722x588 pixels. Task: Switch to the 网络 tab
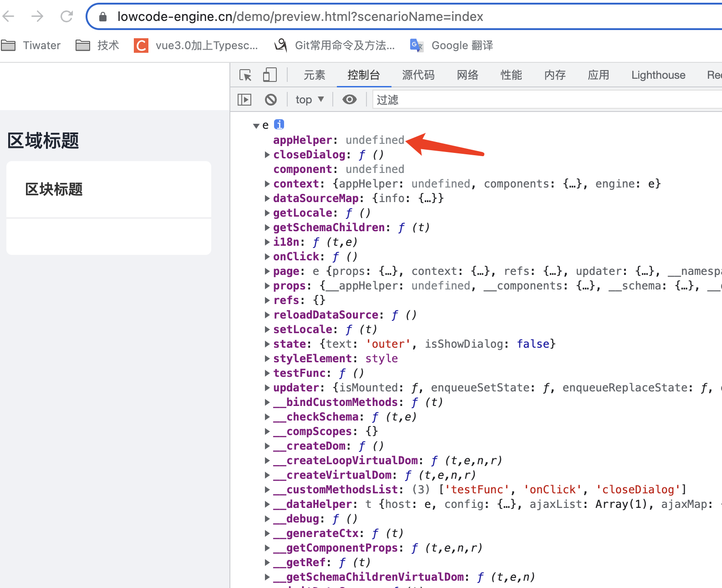click(468, 75)
